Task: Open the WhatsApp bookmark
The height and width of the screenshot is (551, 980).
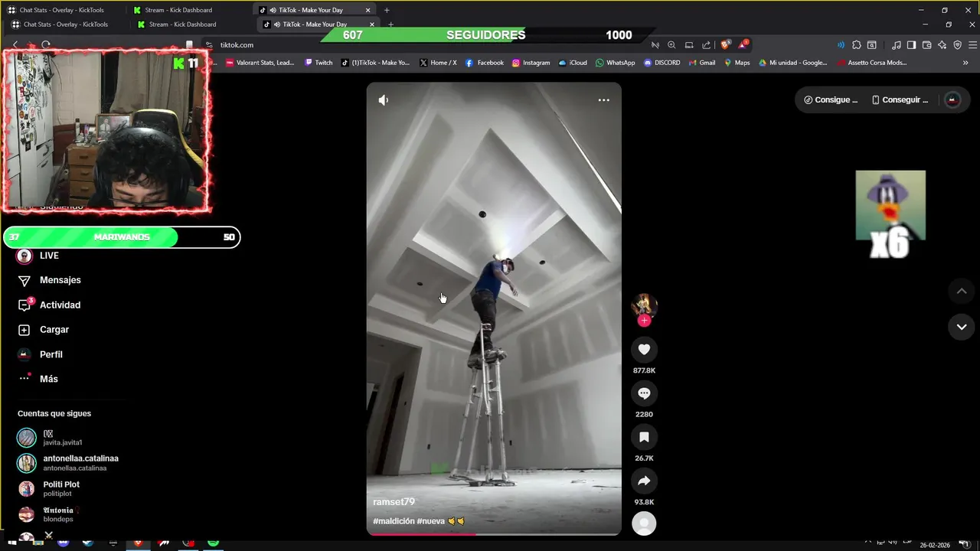Action: (615, 63)
